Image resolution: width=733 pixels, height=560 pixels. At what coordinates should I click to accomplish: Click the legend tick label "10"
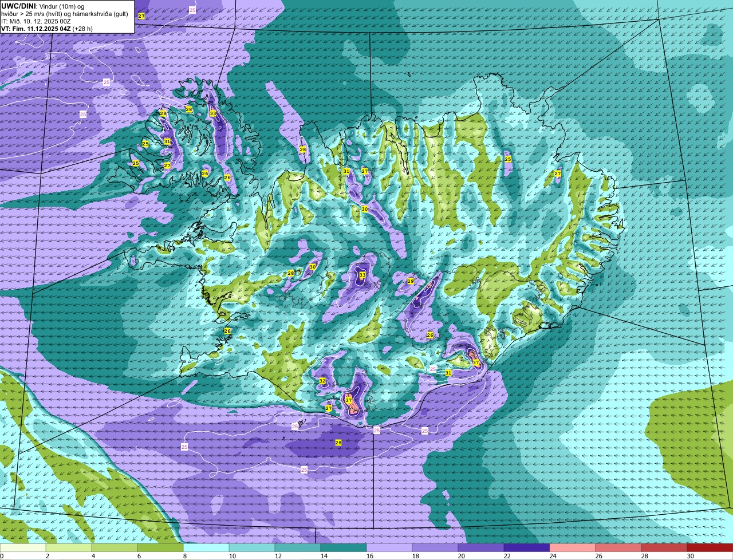tap(232, 556)
